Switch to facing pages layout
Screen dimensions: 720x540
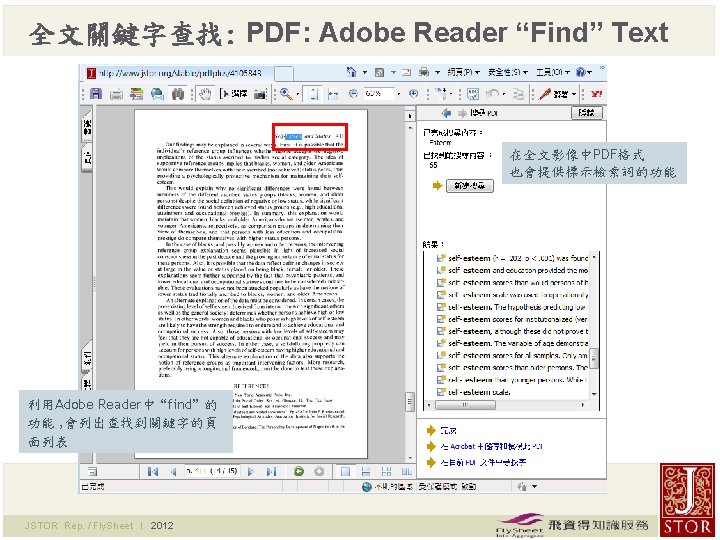(406, 471)
